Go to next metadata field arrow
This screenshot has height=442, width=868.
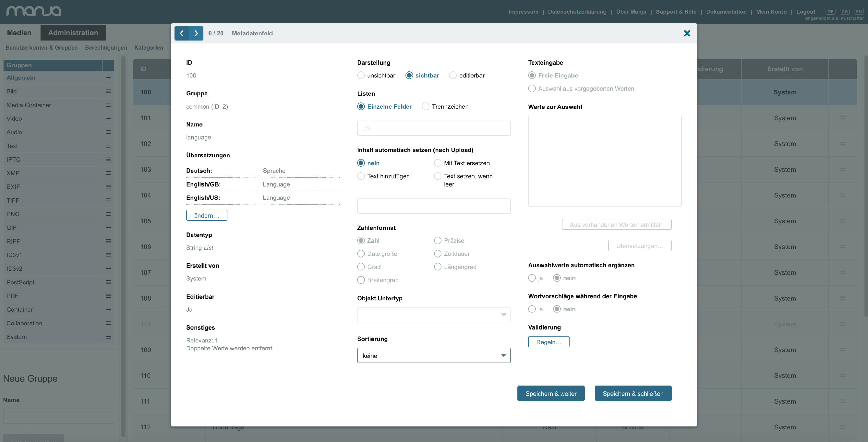click(x=196, y=33)
